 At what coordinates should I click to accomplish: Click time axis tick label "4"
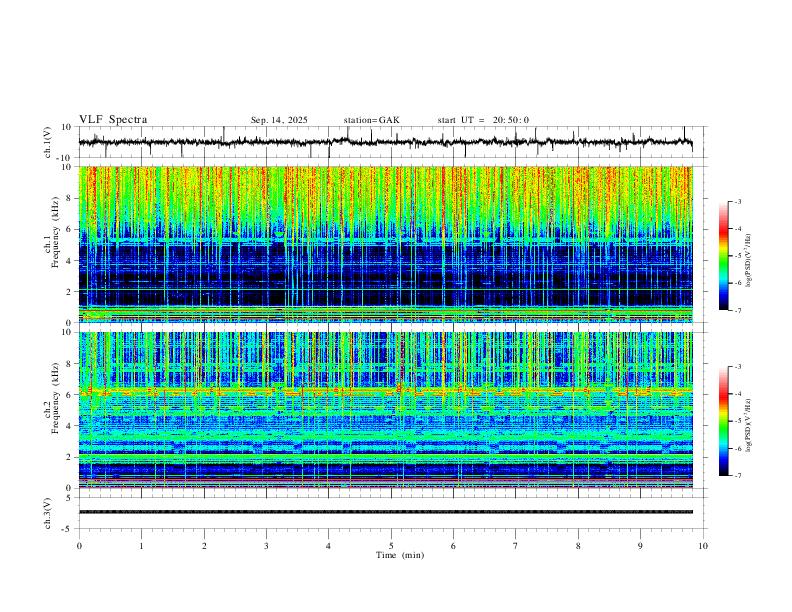pos(329,546)
